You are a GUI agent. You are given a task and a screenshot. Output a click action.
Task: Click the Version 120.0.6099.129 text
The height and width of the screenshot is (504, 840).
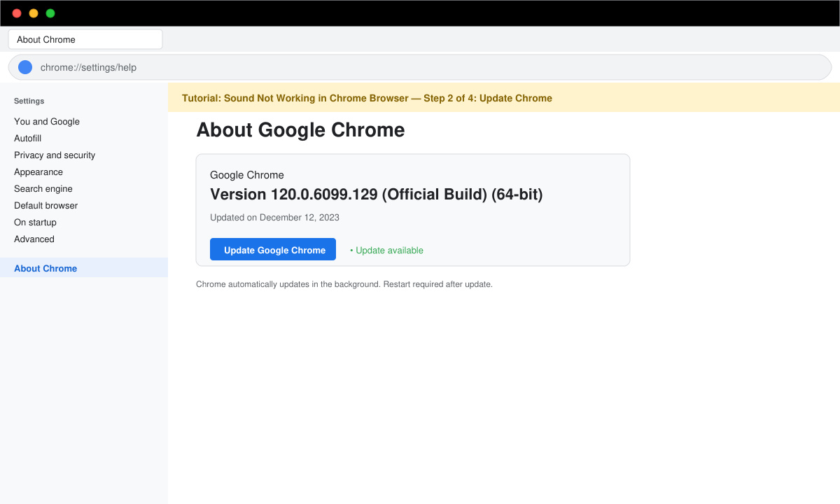pos(377,194)
